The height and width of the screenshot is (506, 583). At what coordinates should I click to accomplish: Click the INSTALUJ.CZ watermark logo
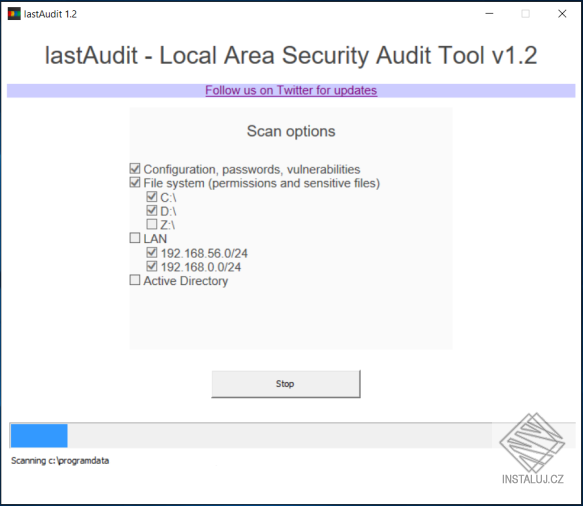click(x=532, y=449)
